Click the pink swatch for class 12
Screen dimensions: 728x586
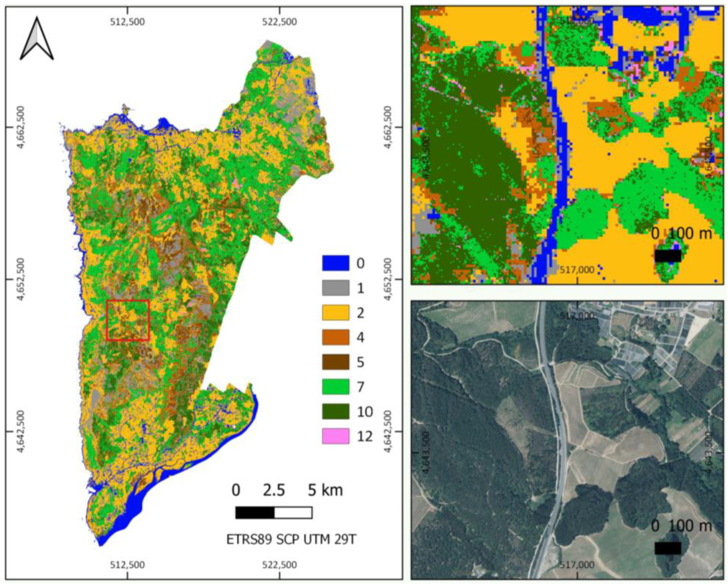336,436
